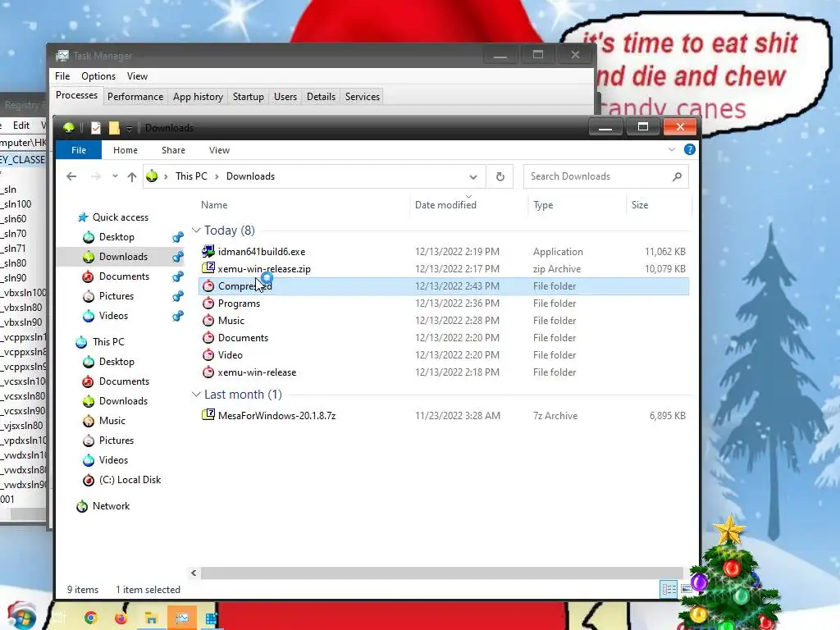840x630 pixels.
Task: Switch to the Home ribbon tab
Action: pyautogui.click(x=126, y=150)
